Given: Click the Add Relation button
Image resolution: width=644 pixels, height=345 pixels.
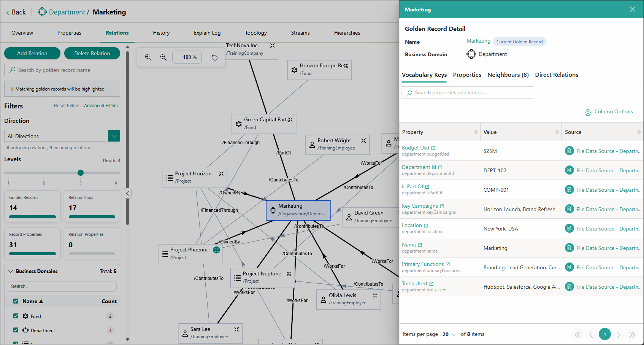Looking at the screenshot, I should (x=32, y=53).
